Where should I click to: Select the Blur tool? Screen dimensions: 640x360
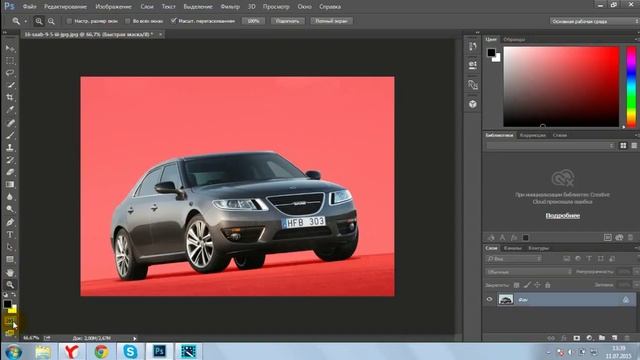click(10, 197)
